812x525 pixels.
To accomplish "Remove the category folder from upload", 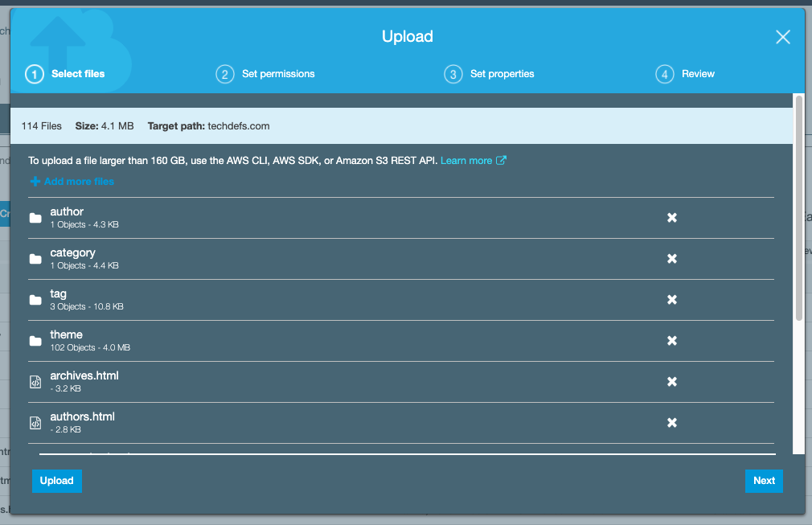I will [x=671, y=259].
